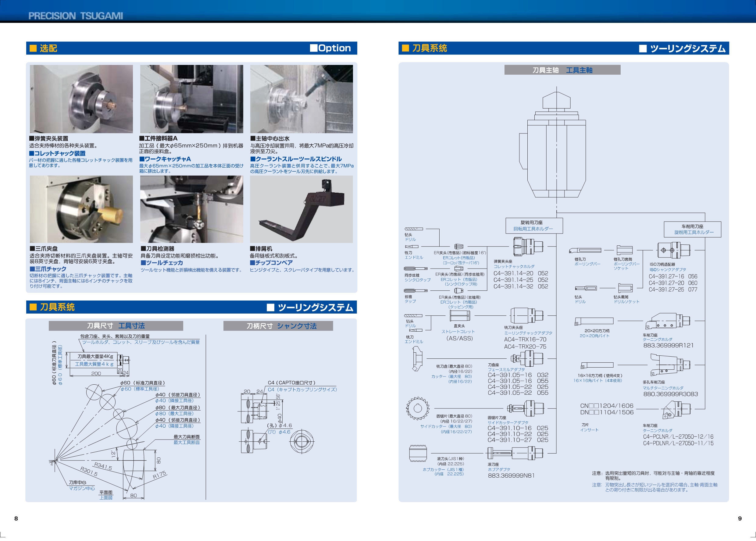Click the 刀具尺寸 工具寸法 heading
Screen dimensions: 756x541
(116, 326)
